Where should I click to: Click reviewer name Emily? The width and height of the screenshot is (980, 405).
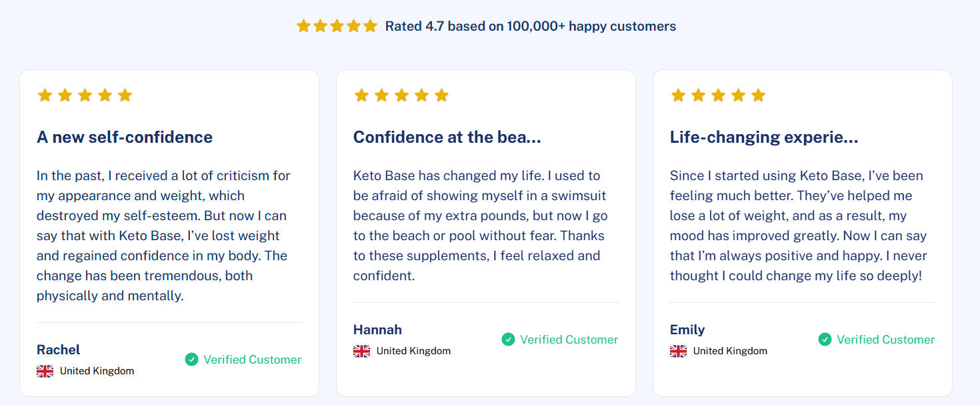(687, 330)
